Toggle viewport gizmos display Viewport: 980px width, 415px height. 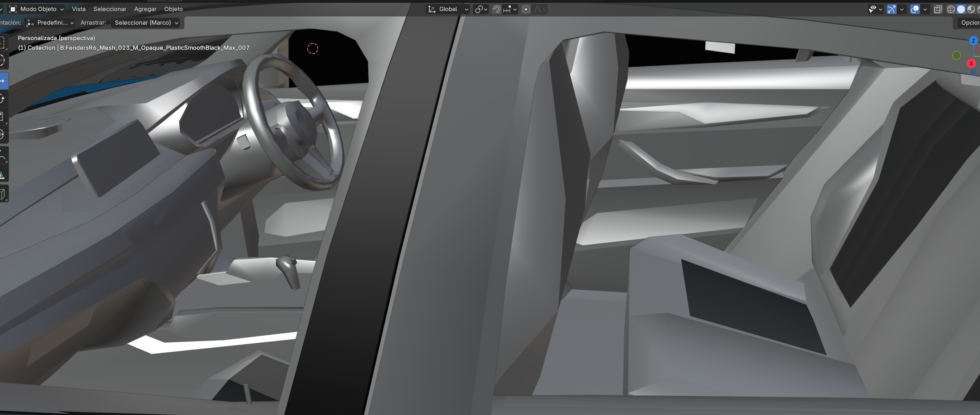(x=891, y=9)
